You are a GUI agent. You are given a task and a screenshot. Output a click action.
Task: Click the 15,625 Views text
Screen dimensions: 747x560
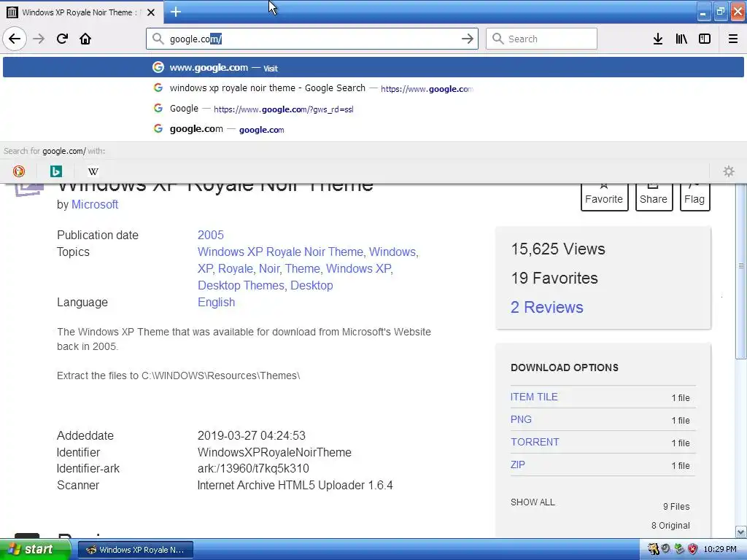(558, 249)
